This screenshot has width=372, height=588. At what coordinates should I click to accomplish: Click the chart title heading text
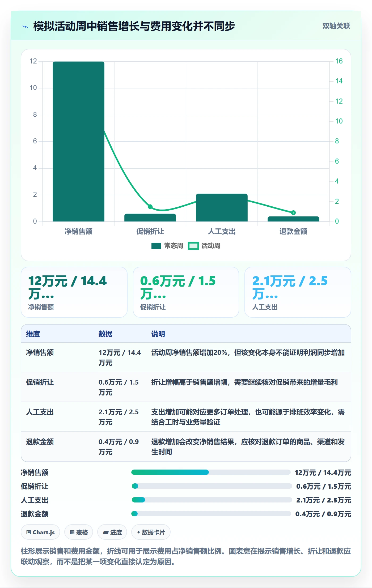[x=134, y=26]
